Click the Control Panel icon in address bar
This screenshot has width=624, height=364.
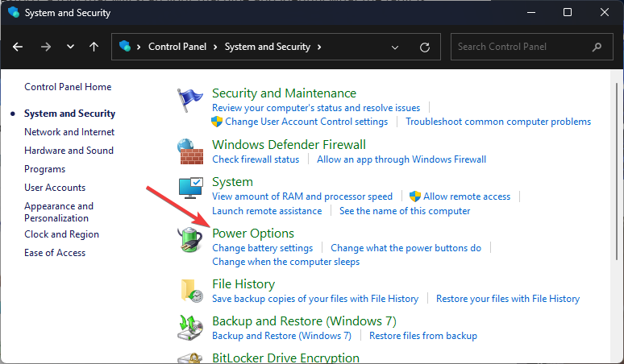coord(125,46)
